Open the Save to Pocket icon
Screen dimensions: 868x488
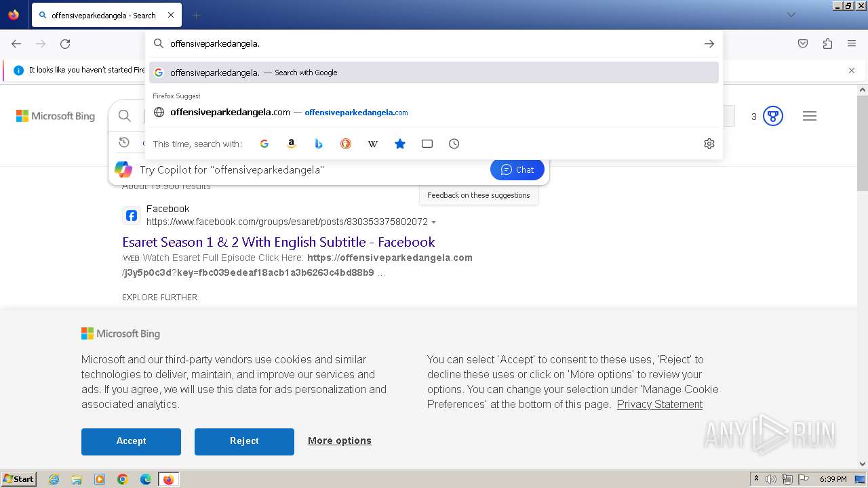pyautogui.click(x=803, y=43)
